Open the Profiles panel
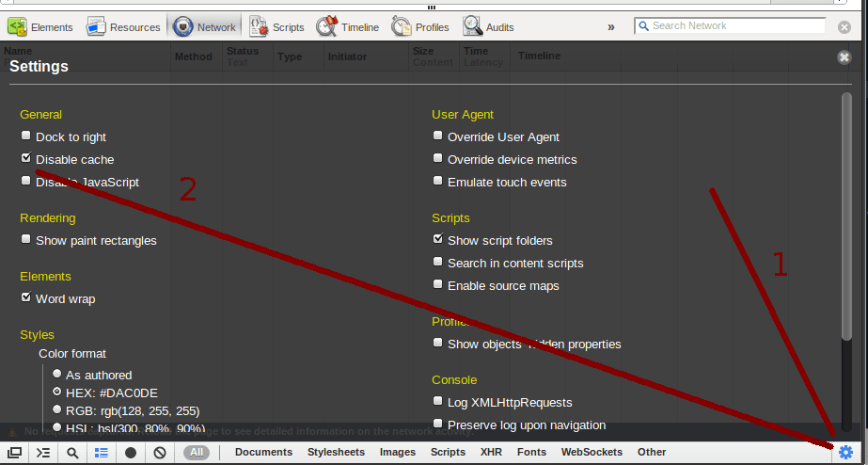Screen dimensions: 868x465 420,26
